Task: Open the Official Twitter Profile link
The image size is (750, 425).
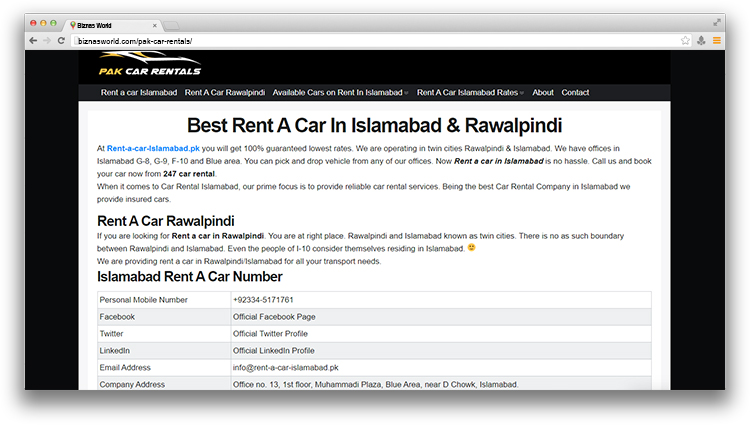Action: click(270, 334)
